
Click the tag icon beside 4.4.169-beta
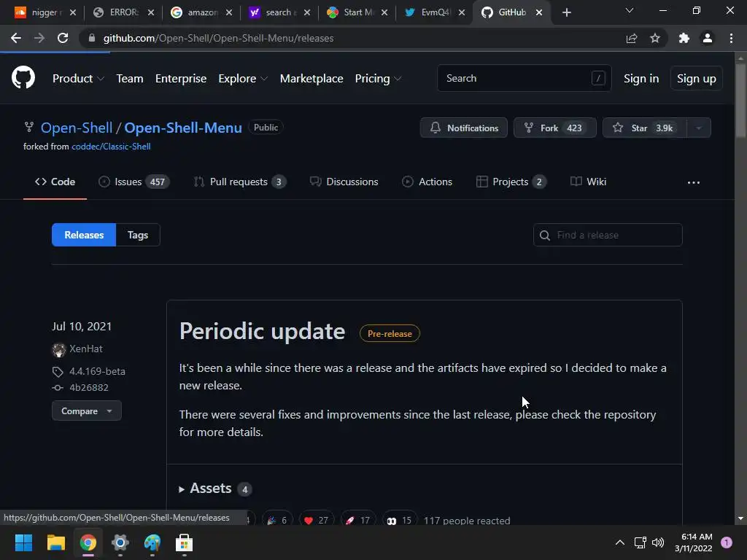(x=58, y=371)
